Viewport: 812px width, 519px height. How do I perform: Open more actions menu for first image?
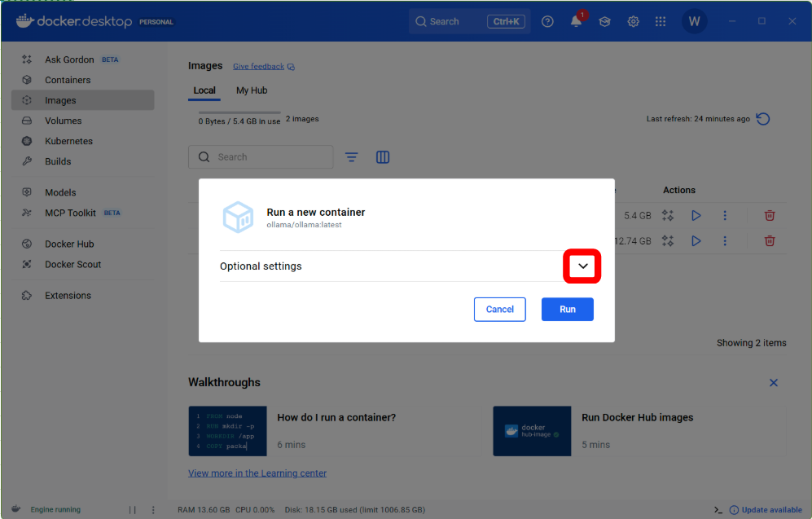724,216
